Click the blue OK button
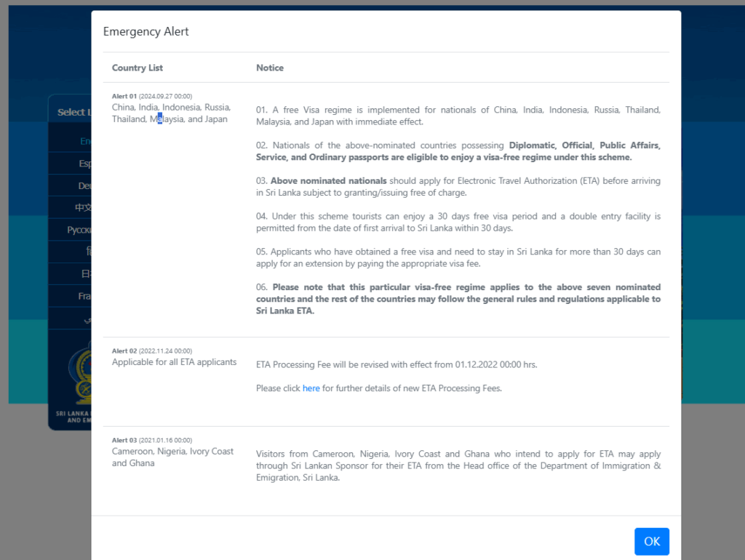The image size is (745, 560). point(651,541)
